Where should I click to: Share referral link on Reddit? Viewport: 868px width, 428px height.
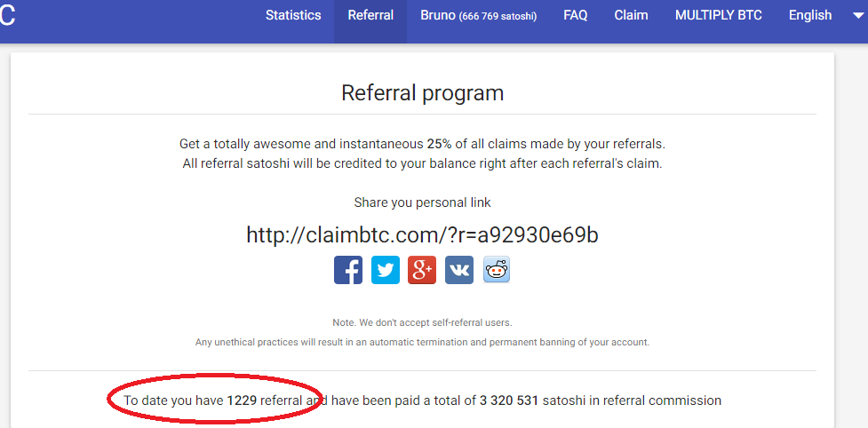point(497,270)
